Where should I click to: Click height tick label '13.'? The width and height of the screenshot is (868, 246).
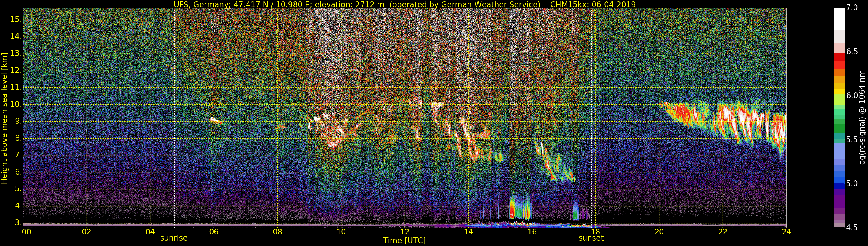(16, 53)
